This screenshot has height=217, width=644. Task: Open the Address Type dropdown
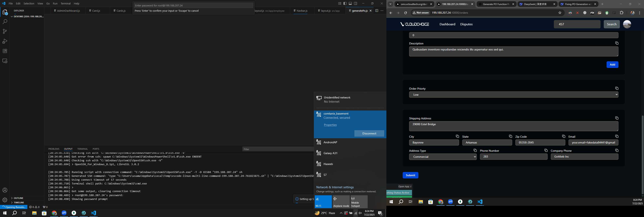(443, 157)
